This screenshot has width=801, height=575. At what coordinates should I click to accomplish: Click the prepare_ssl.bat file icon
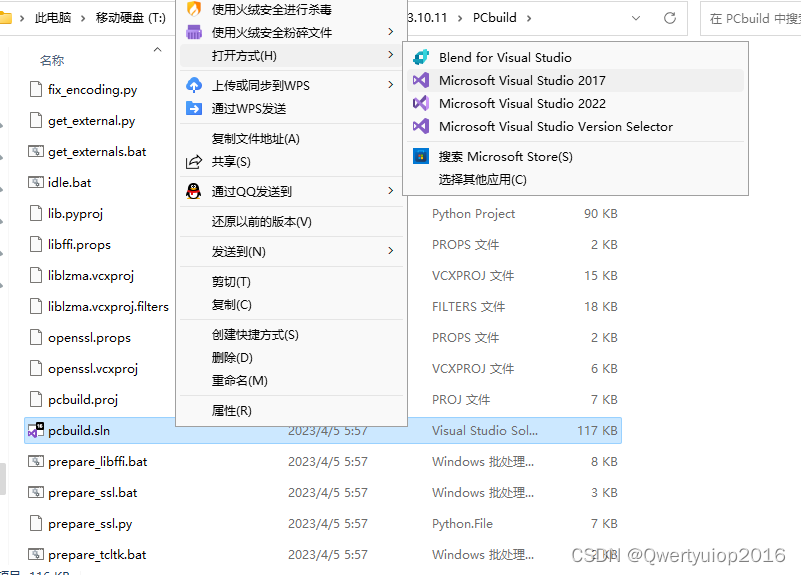tap(36, 493)
